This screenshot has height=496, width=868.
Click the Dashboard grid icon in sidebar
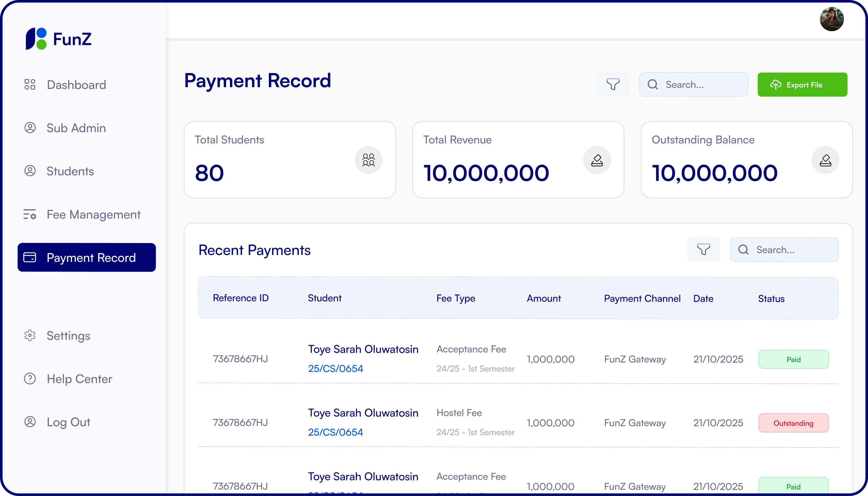30,85
